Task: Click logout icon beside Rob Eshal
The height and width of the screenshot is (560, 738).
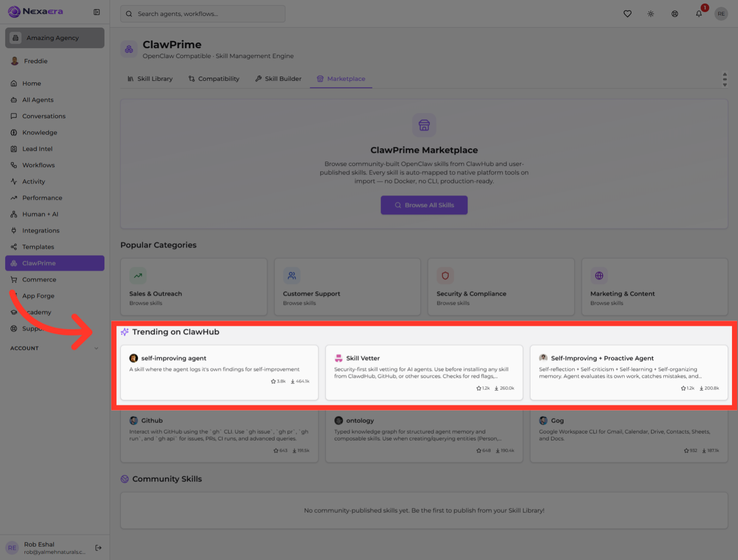Action: (x=98, y=548)
